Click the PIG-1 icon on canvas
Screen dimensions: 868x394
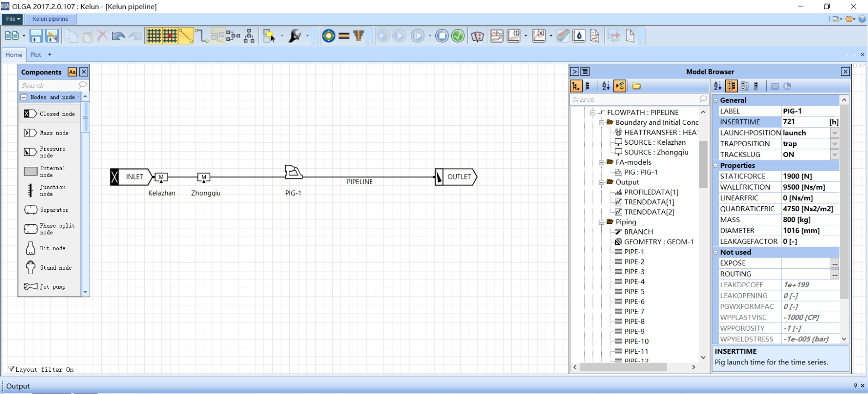click(293, 172)
